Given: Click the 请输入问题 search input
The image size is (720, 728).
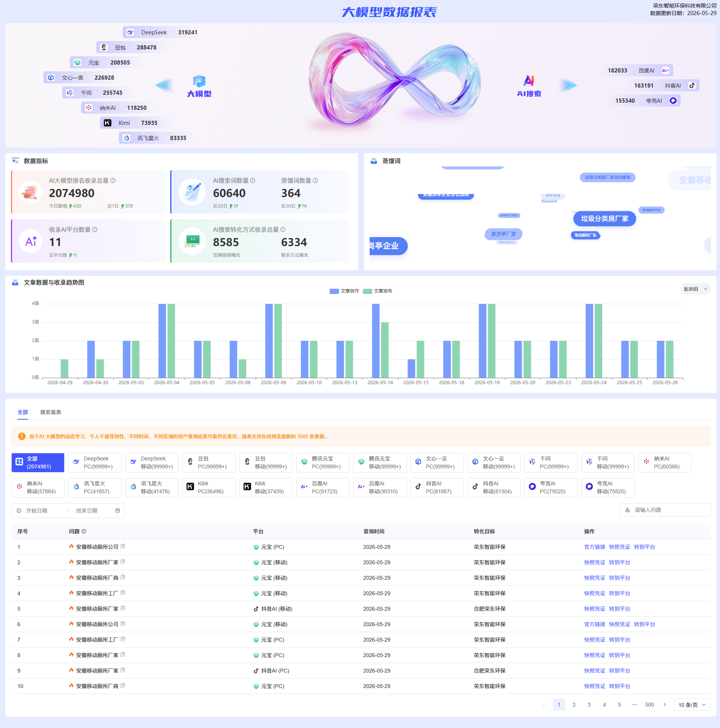Looking at the screenshot, I should [665, 510].
